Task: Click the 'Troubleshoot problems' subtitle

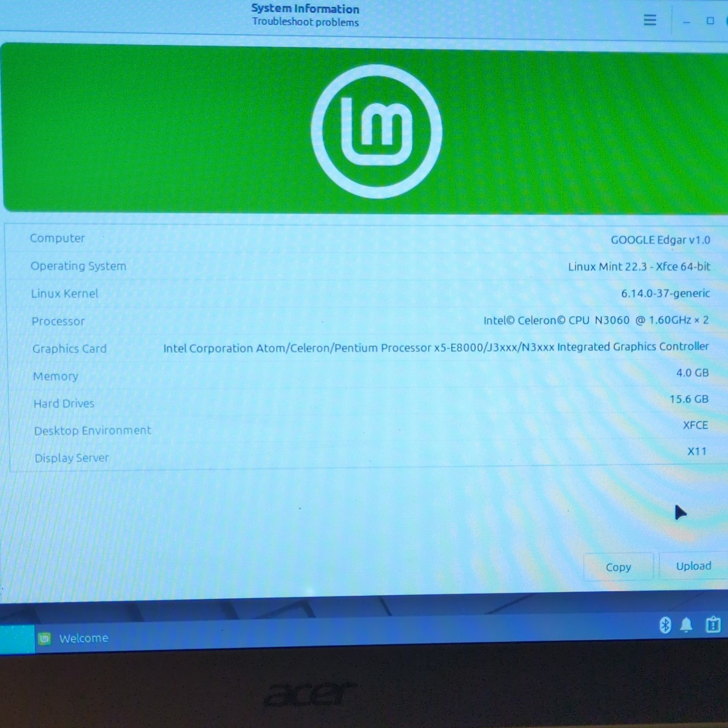Action: (305, 22)
